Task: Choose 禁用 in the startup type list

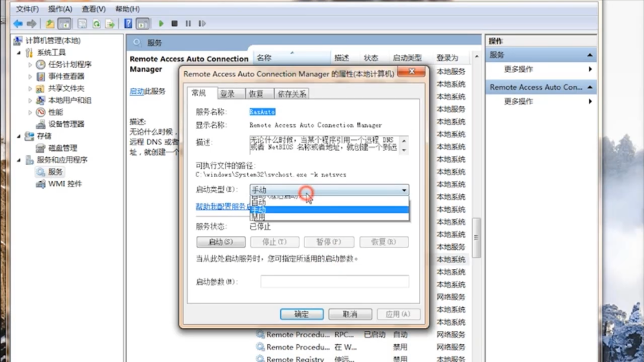Action: click(259, 218)
